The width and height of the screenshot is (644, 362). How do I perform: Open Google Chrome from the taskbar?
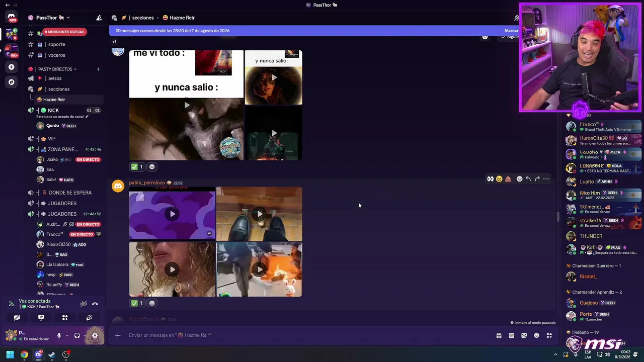click(24, 355)
